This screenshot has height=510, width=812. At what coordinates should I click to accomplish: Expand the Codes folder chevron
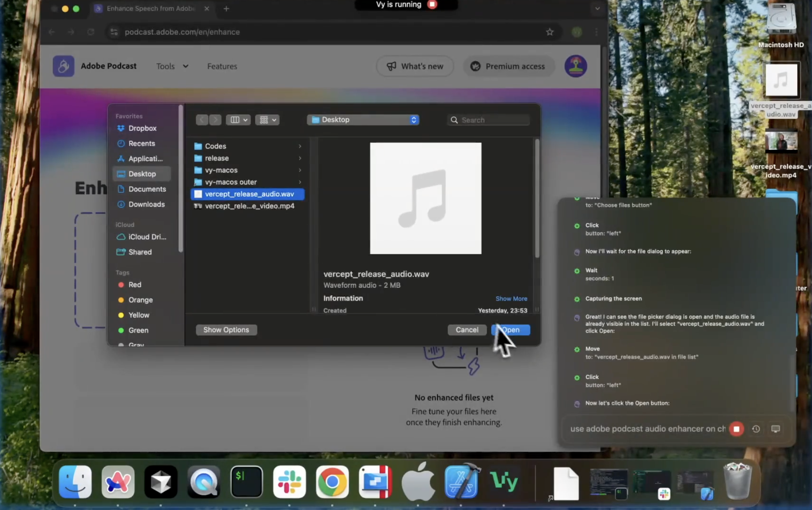point(300,146)
